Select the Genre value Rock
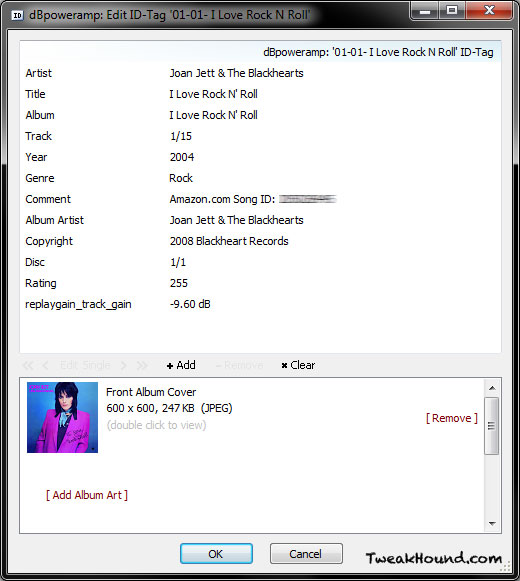This screenshot has height=581, width=520. tap(181, 178)
